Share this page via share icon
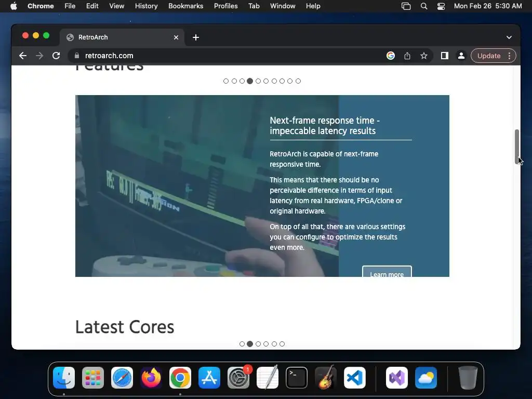Image resolution: width=532 pixels, height=399 pixels. [x=407, y=56]
